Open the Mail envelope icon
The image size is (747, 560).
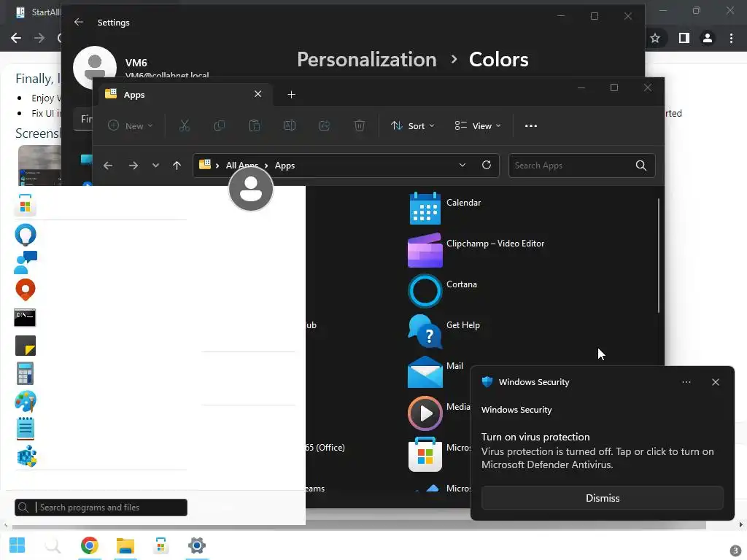(425, 372)
